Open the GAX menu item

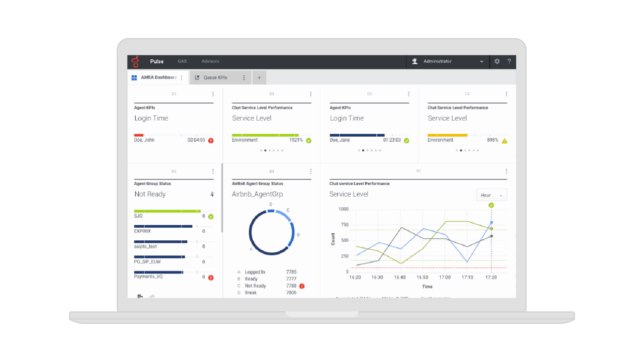[x=182, y=61]
